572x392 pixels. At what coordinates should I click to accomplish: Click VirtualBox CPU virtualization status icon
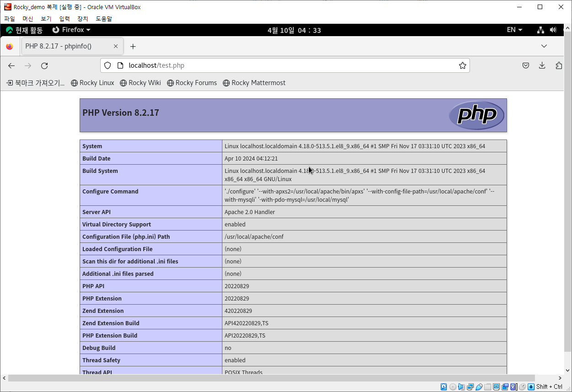click(513, 387)
